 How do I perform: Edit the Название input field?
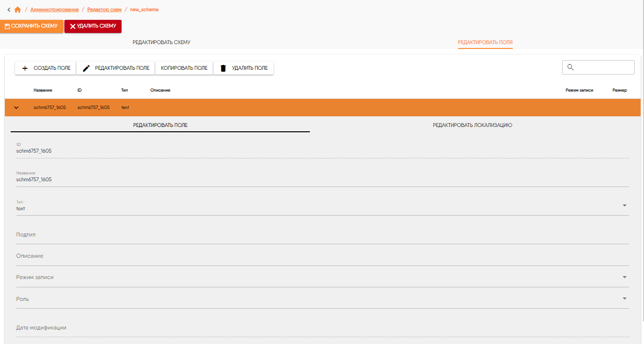coord(322,179)
